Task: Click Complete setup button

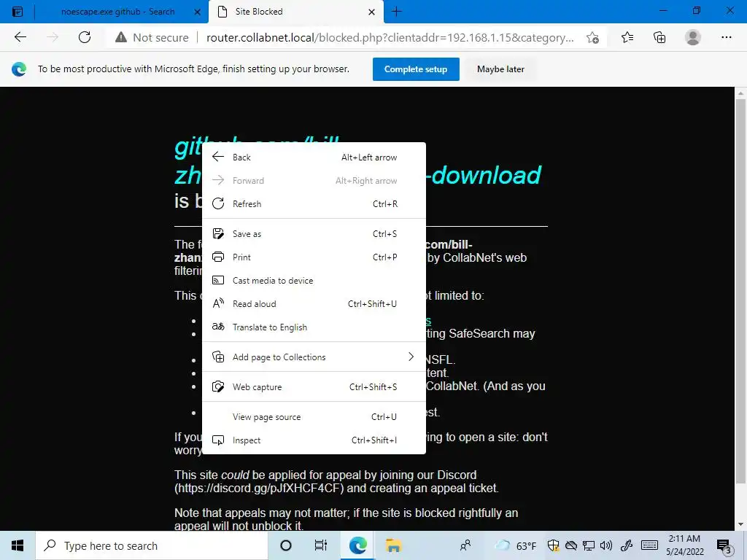Action: (x=416, y=69)
